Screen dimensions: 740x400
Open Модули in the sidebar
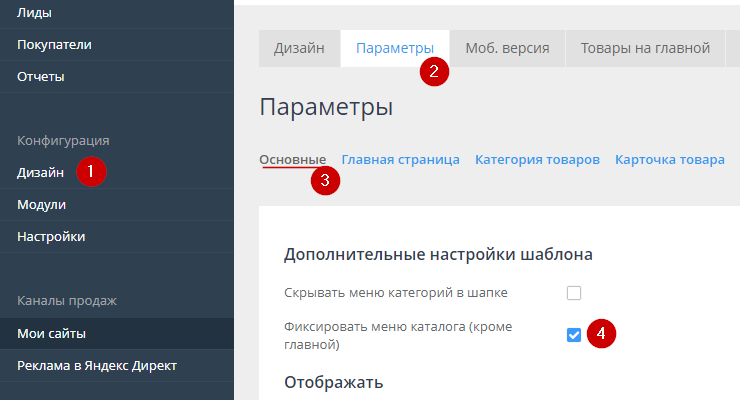[41, 204]
